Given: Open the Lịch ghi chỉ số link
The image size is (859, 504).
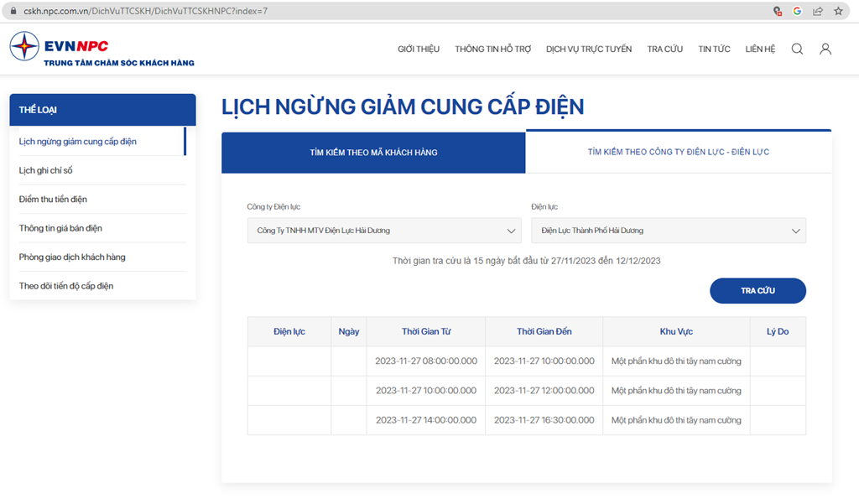Looking at the screenshot, I should [x=46, y=170].
